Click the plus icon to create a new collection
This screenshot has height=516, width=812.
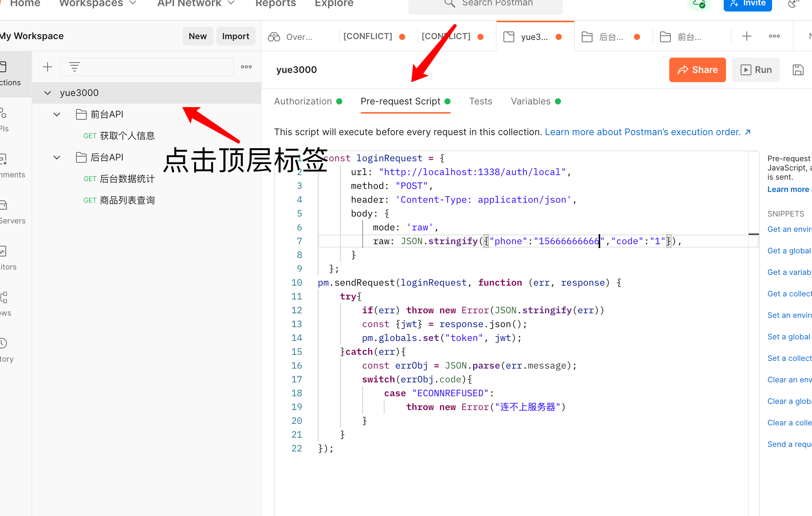click(x=48, y=67)
